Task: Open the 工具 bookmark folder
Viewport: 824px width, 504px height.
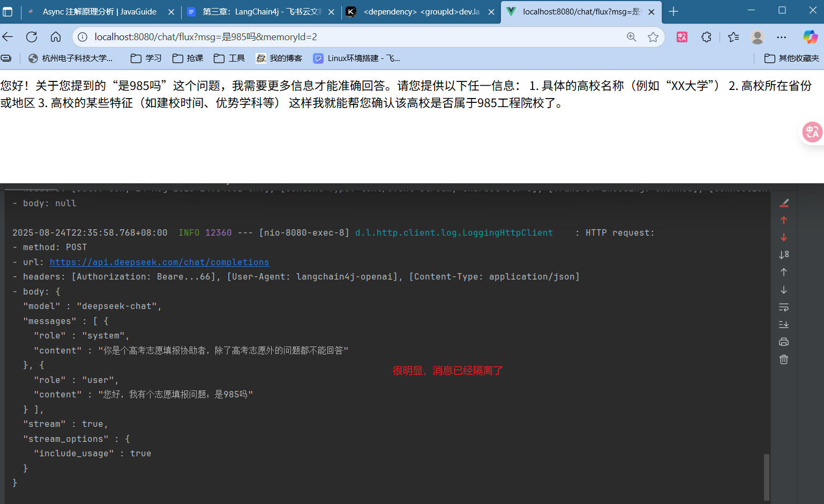Action: tap(229, 58)
